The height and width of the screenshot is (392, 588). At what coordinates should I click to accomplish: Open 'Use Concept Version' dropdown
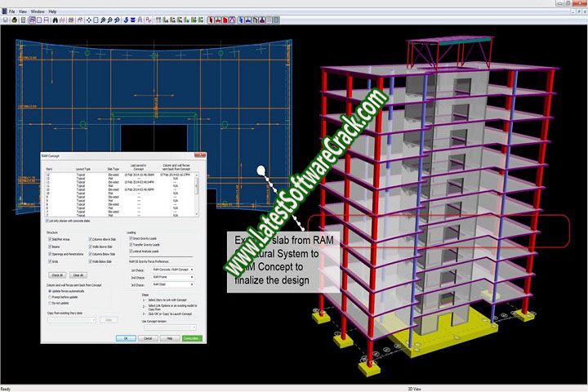(170, 327)
